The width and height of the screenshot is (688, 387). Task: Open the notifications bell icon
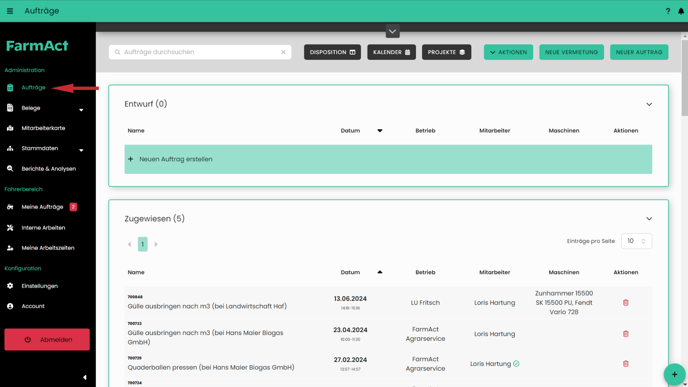tap(681, 11)
